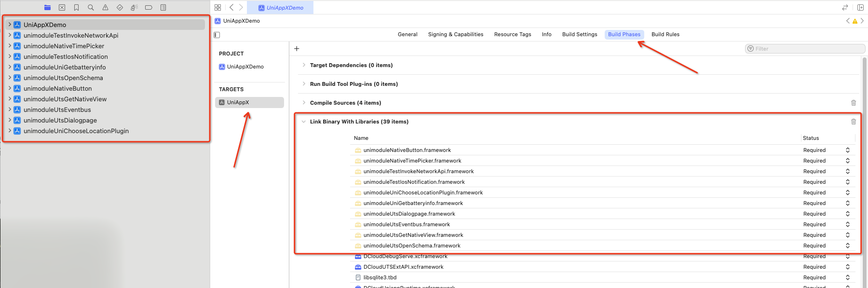The width and height of the screenshot is (868, 288).
Task: Select the UniAppX target
Action: [x=249, y=102]
